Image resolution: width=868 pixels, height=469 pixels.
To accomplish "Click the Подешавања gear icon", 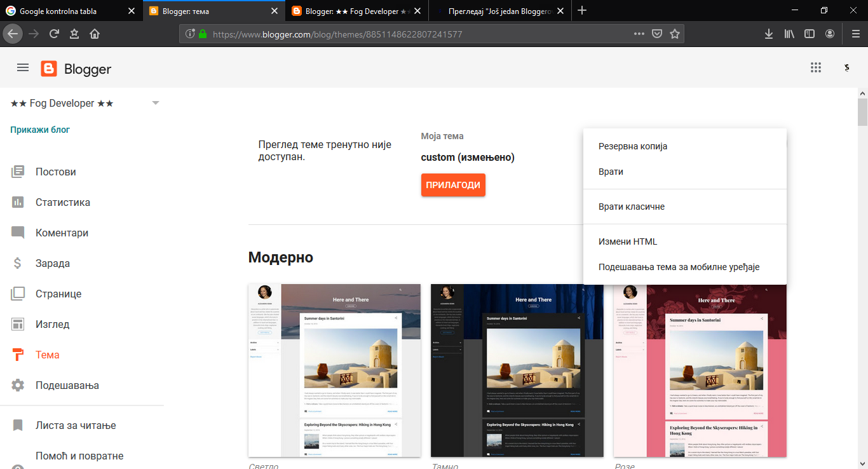I will coord(18,385).
